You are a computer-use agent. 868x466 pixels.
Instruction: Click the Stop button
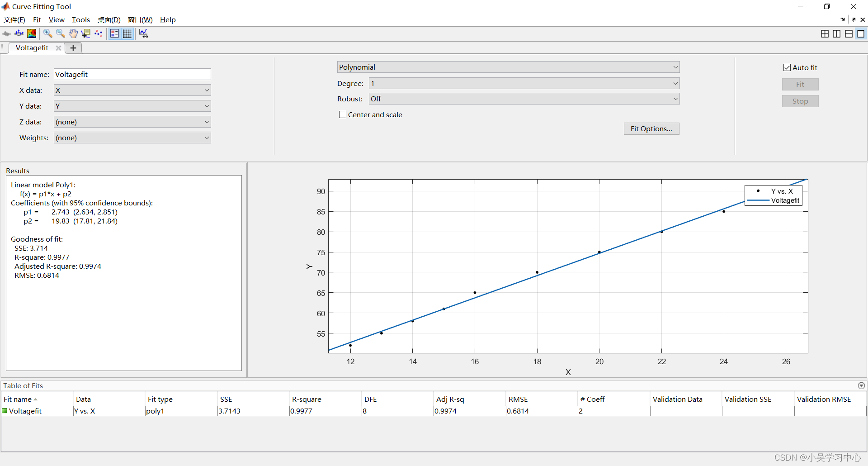click(800, 101)
